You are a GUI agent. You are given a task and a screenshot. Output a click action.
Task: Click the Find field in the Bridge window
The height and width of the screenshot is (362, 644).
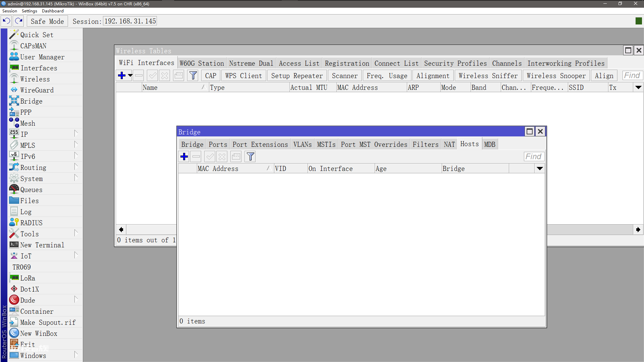point(533,157)
